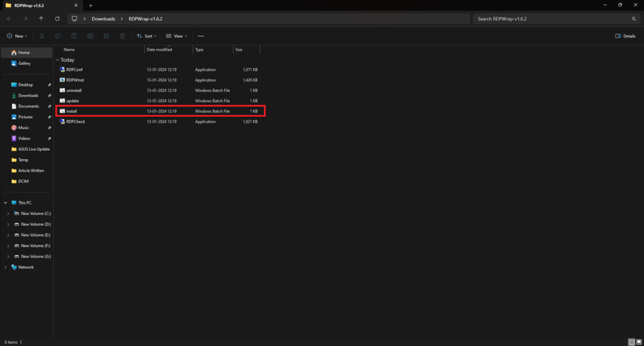The image size is (644, 346).
Task: Open the See more toolbar menu
Action: click(201, 36)
